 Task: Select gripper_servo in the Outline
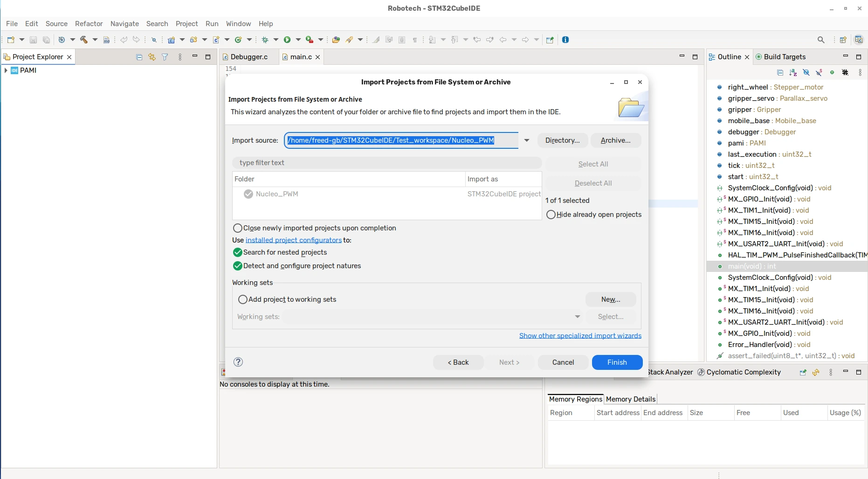coord(778,98)
